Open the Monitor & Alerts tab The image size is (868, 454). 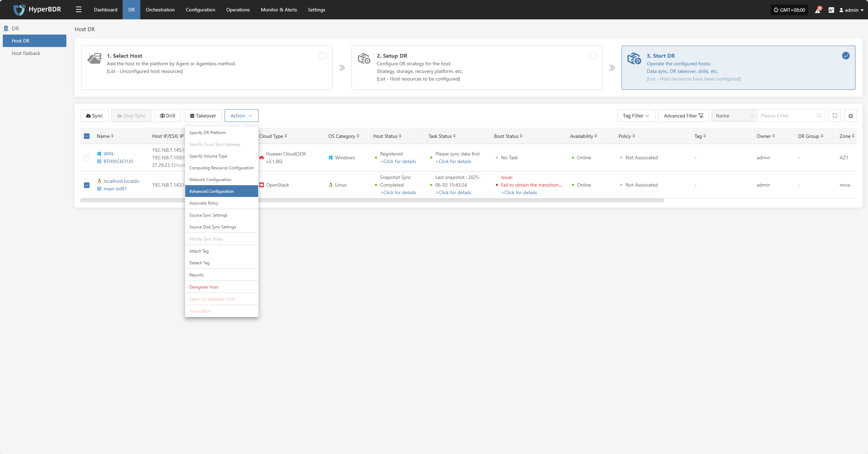[x=279, y=10]
